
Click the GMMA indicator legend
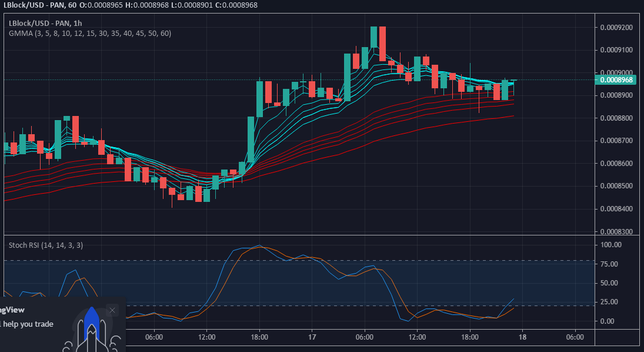[90, 34]
